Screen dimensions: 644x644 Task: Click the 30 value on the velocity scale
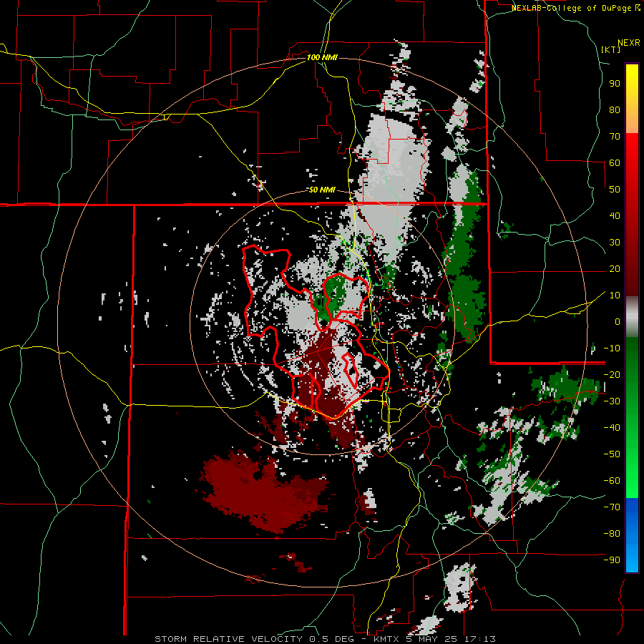click(615, 243)
